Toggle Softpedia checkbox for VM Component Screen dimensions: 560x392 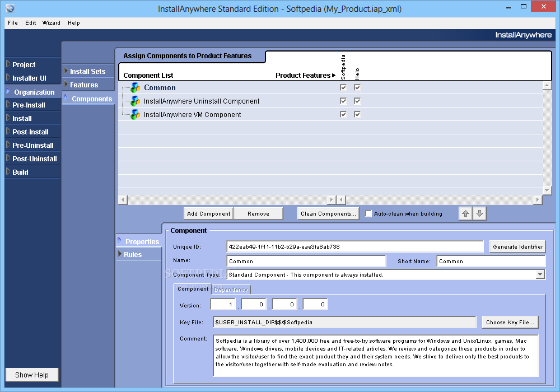[x=343, y=114]
